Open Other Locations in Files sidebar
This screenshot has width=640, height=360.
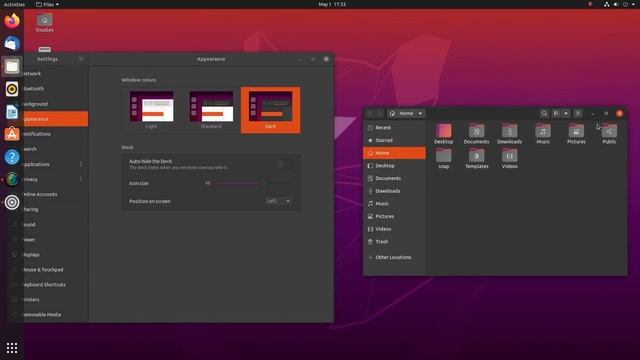point(394,257)
